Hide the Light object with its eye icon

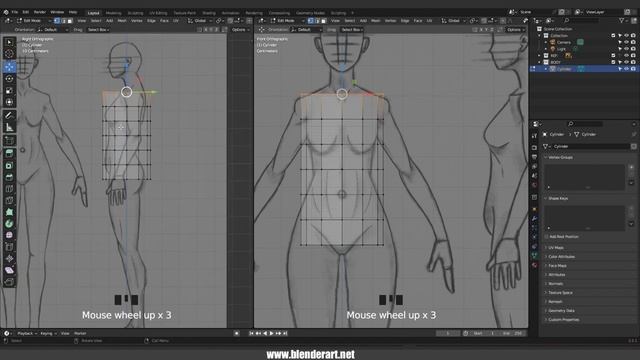coord(627,49)
